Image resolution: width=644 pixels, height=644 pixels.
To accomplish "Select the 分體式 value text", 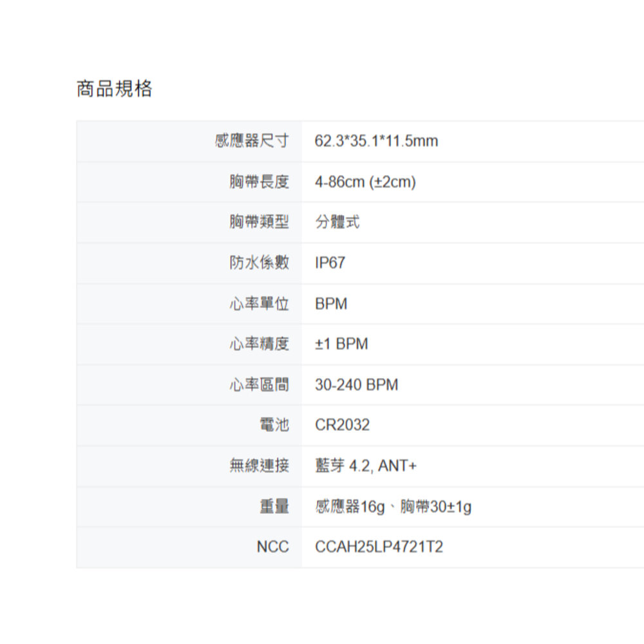I will click(x=337, y=222).
